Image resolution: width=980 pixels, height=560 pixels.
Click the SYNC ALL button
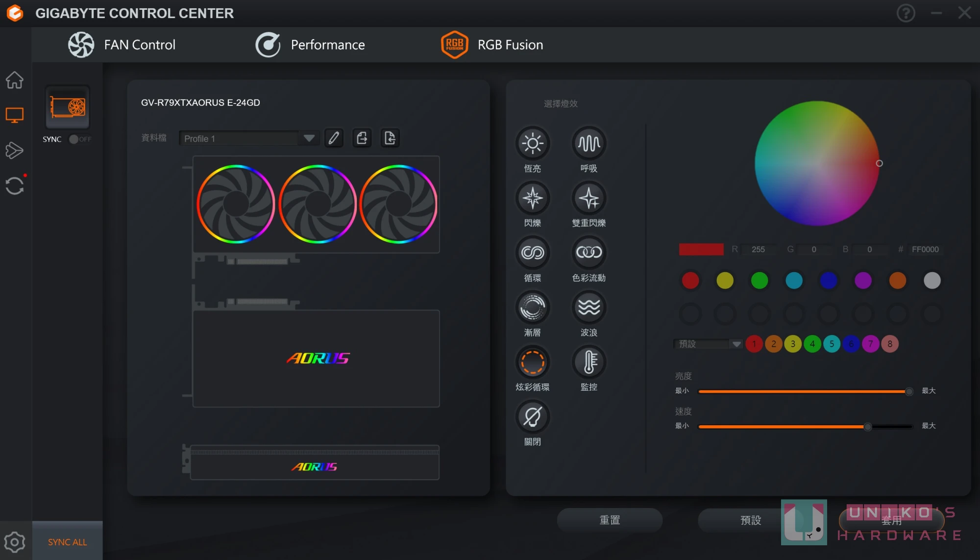[68, 541]
